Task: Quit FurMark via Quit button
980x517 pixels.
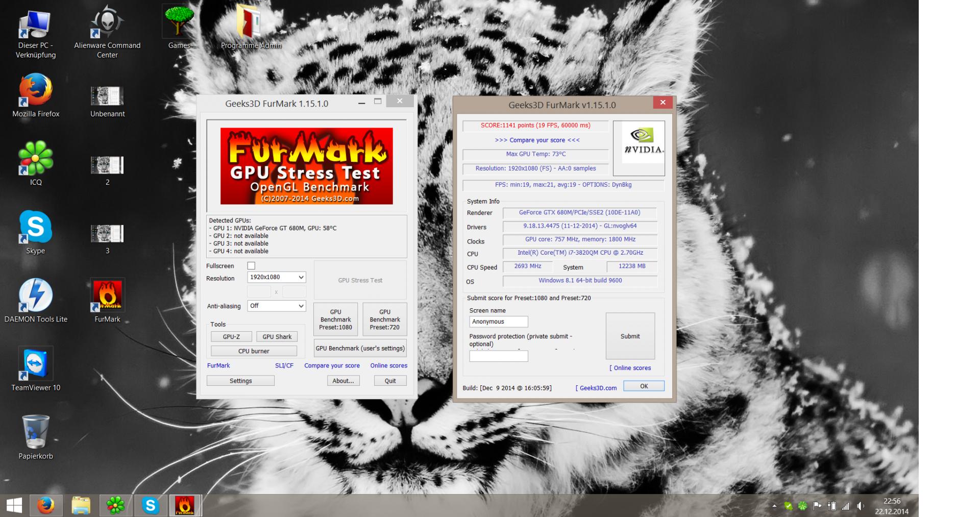Action: coord(390,381)
